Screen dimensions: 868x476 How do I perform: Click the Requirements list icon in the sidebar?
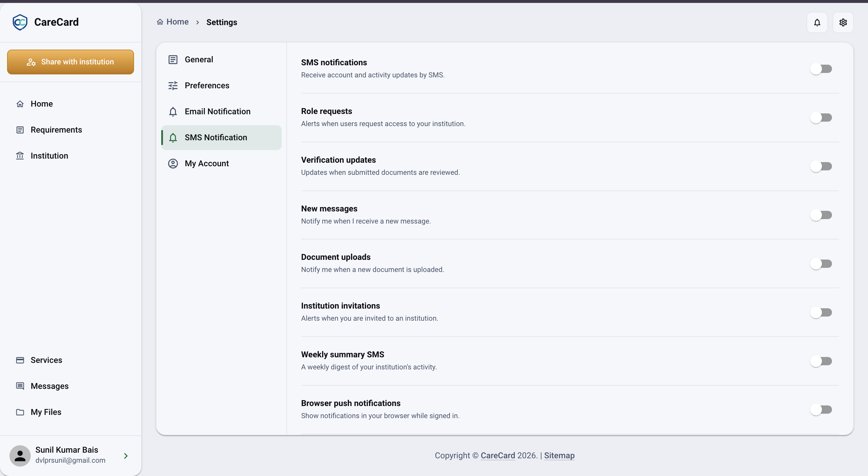pos(20,130)
